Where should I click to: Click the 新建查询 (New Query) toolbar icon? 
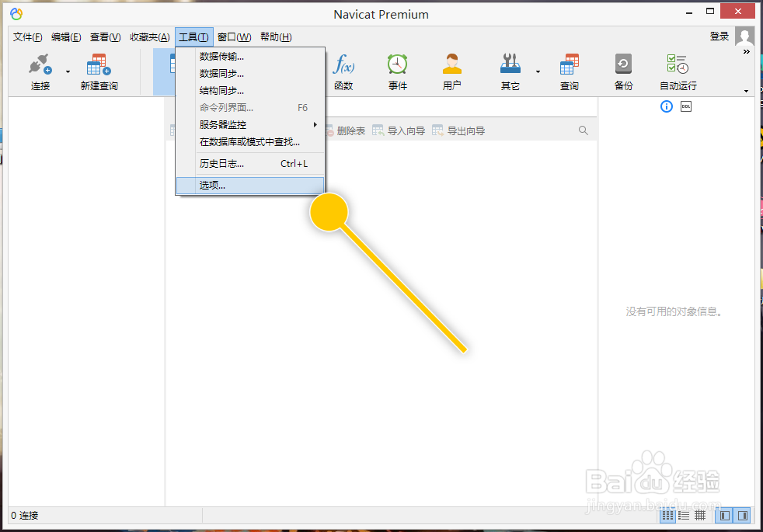(x=99, y=64)
